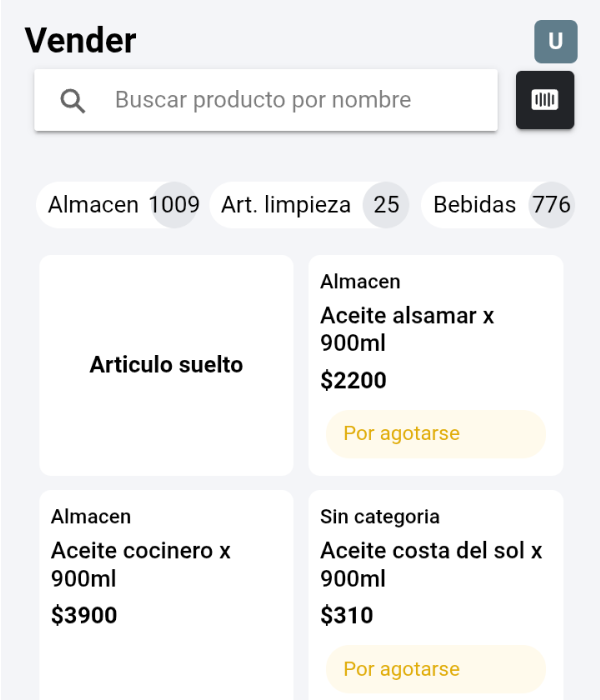Image resolution: width=600 pixels, height=700 pixels.
Task: Open the user avatar U menu
Action: 555,41
